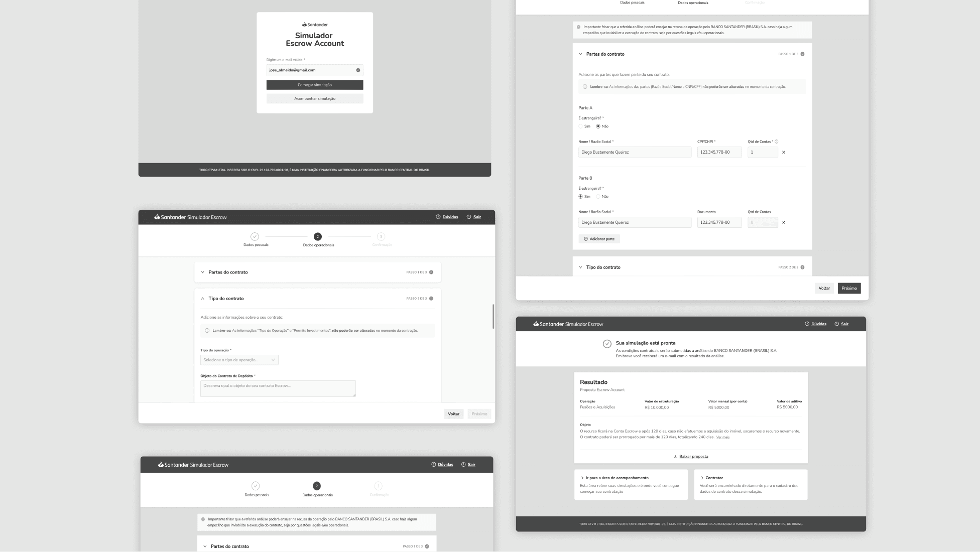Click the arrow icon on the Contratar card
Viewport: 980px width, 552px height.
coord(701,478)
